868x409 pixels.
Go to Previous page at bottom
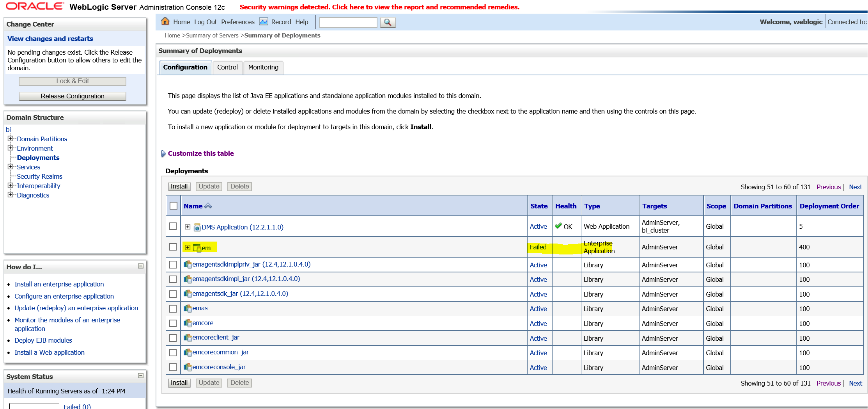coord(829,383)
